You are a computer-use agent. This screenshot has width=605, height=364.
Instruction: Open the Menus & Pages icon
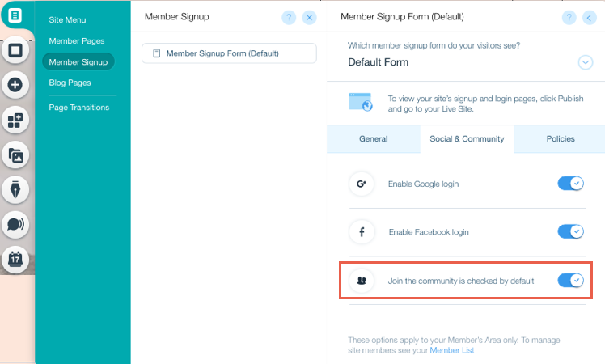tap(15, 15)
